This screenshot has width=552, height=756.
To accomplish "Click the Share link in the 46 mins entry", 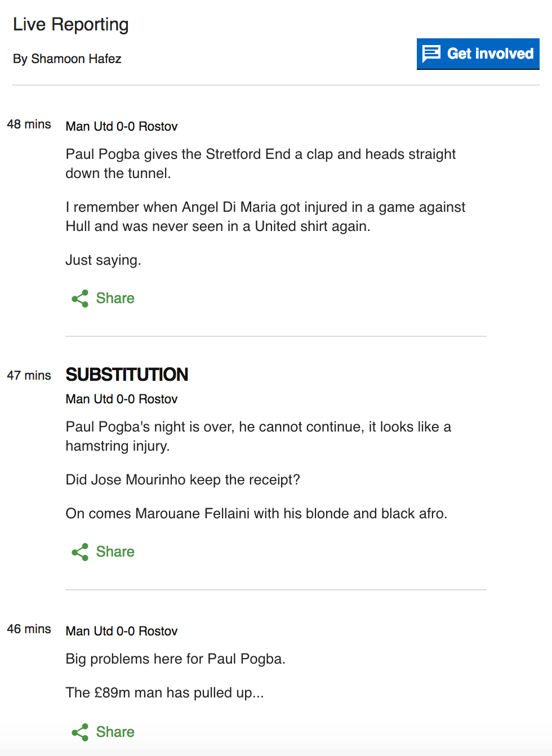I will tap(115, 732).
